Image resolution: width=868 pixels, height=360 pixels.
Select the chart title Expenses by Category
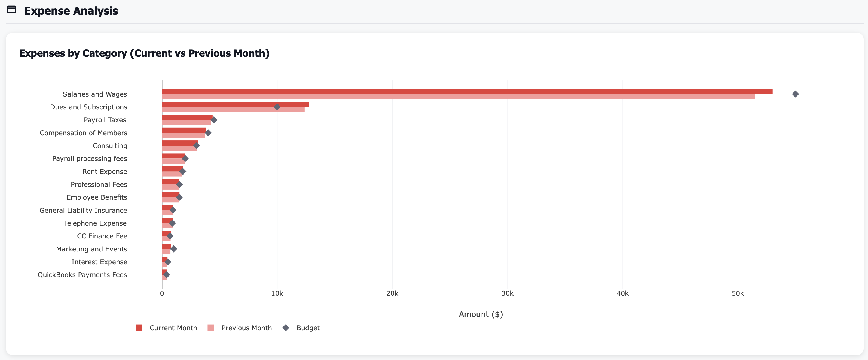point(144,53)
